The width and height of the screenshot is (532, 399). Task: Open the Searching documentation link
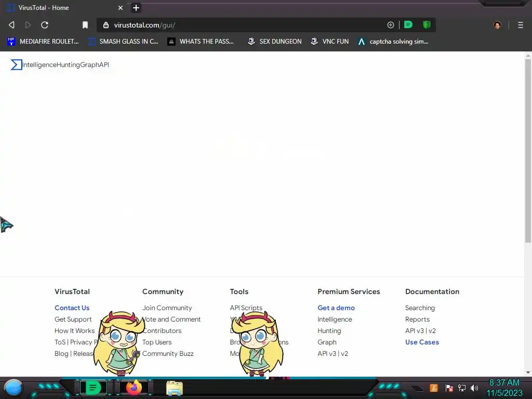(420, 308)
